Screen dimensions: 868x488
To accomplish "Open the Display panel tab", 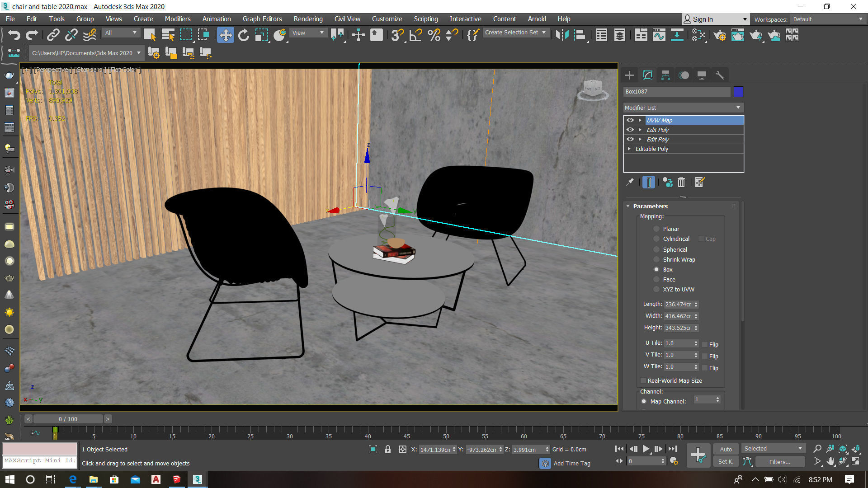I will (702, 75).
